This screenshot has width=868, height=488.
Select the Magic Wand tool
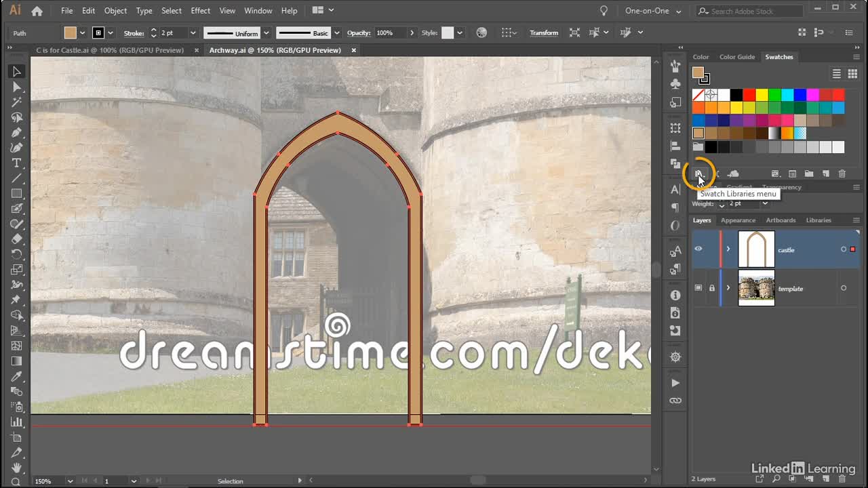(x=17, y=102)
